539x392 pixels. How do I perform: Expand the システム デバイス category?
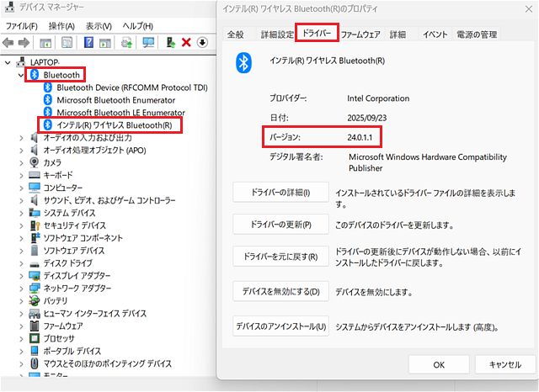click(x=21, y=213)
